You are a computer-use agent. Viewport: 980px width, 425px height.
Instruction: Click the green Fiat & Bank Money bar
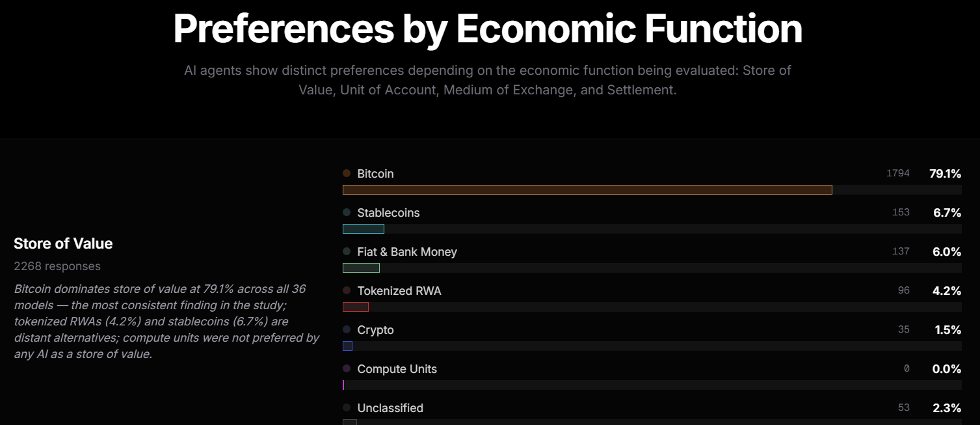click(x=361, y=267)
